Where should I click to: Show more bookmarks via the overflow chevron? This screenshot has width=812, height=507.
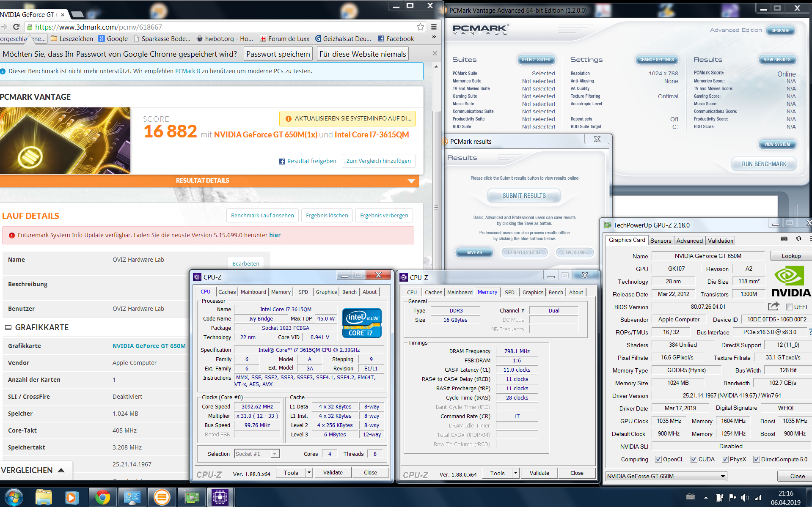pyautogui.click(x=434, y=37)
